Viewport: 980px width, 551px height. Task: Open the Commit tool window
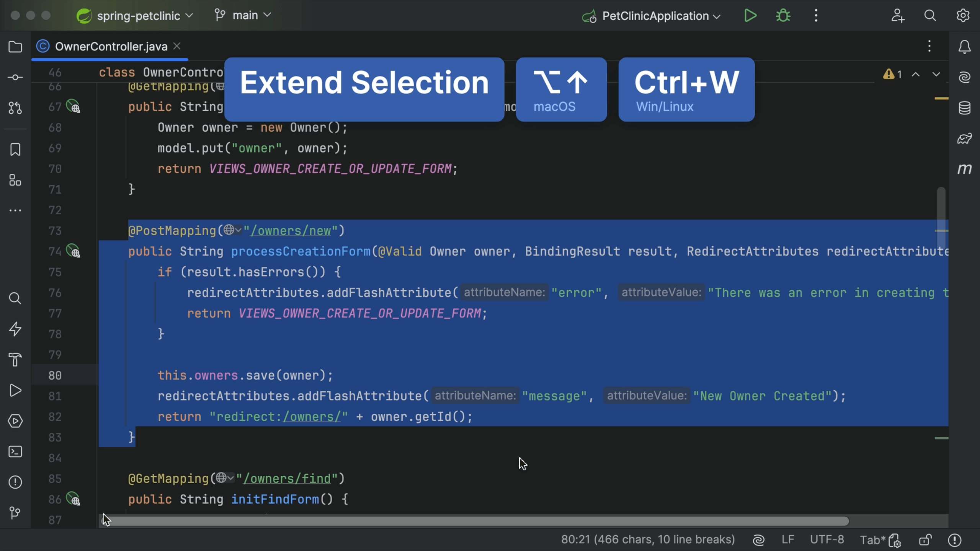(x=15, y=77)
